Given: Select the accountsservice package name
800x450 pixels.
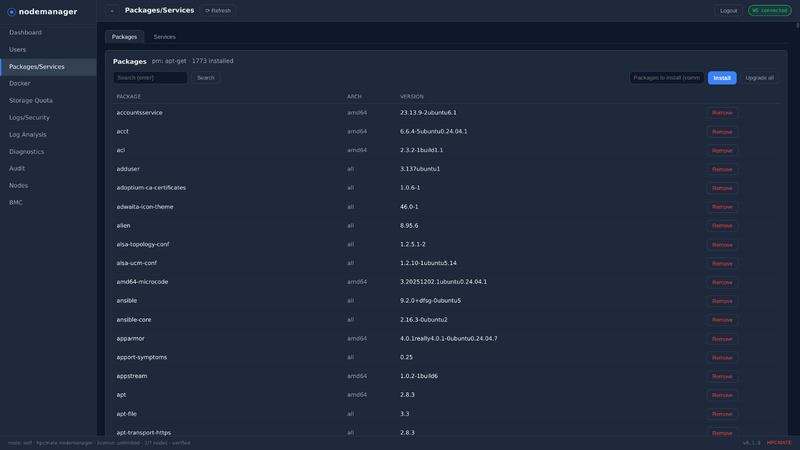Looking at the screenshot, I should point(139,113).
